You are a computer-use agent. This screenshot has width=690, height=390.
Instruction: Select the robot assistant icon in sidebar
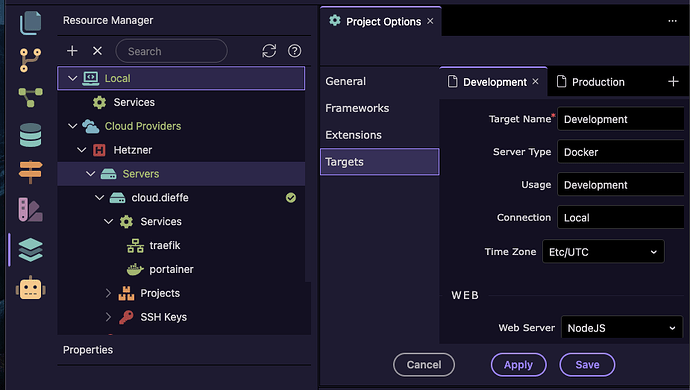[x=30, y=288]
